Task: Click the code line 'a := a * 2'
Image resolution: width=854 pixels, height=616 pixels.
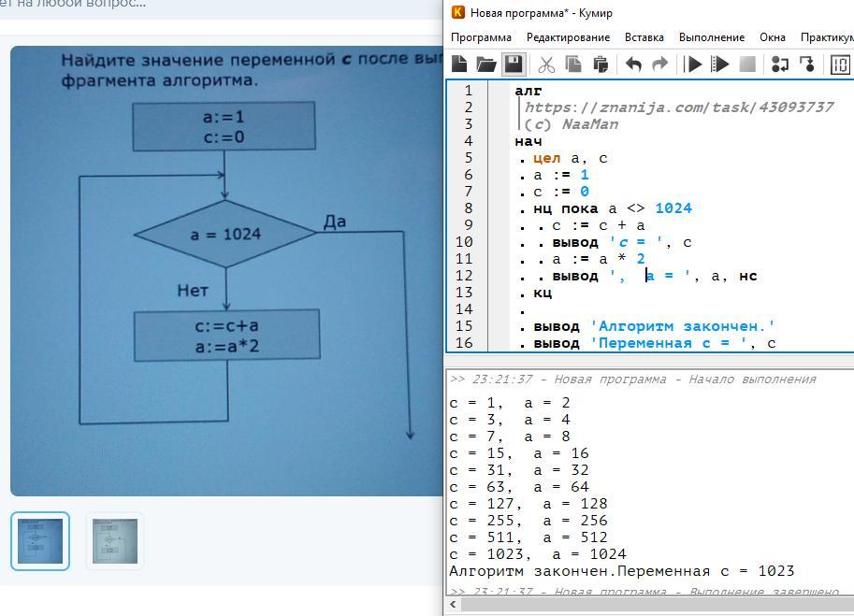Action: 598,259
